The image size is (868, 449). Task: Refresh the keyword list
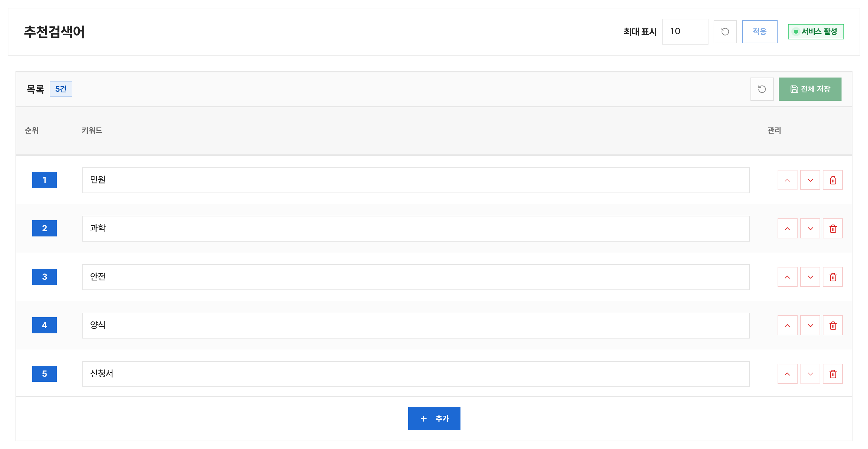(761, 89)
